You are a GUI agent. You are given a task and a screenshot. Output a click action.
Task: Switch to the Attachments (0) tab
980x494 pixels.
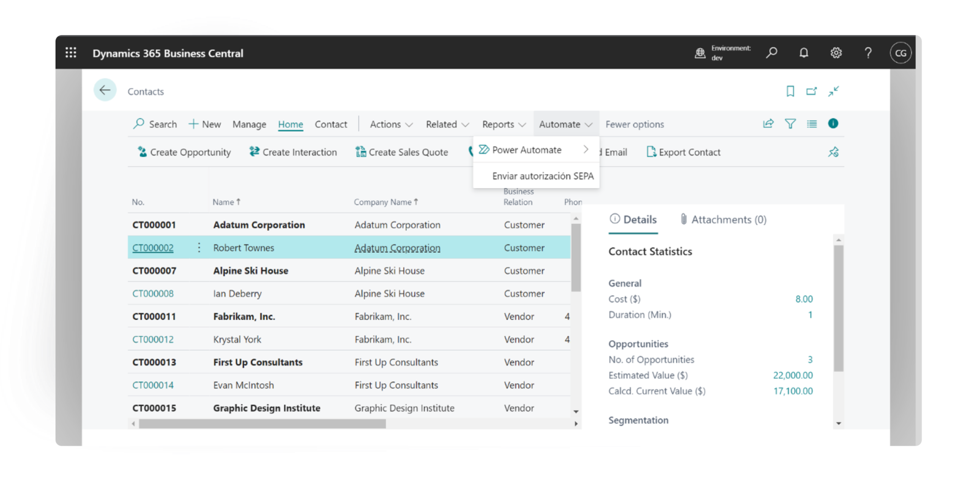(x=723, y=220)
